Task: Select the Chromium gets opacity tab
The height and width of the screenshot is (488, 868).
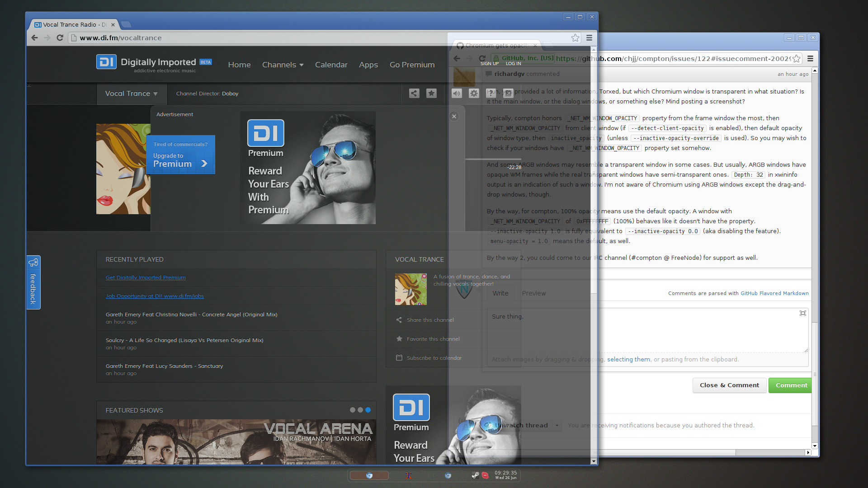Action: (x=496, y=46)
